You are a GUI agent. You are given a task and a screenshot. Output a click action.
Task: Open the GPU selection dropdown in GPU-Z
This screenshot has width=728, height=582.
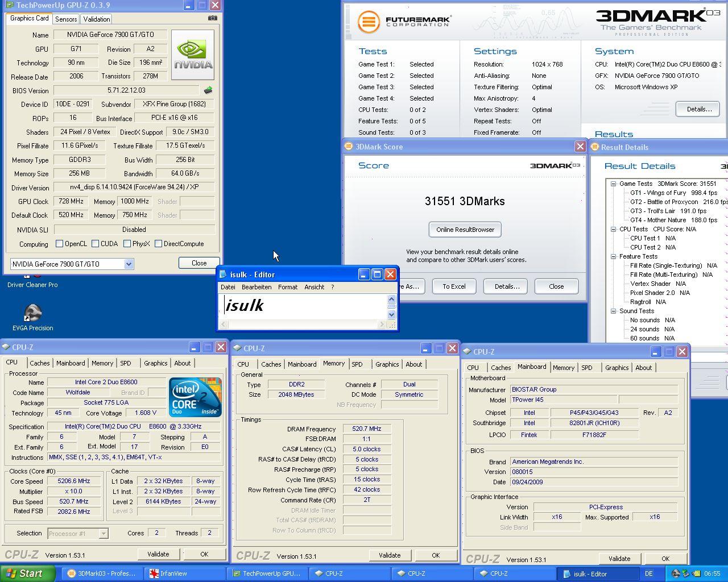(x=129, y=264)
